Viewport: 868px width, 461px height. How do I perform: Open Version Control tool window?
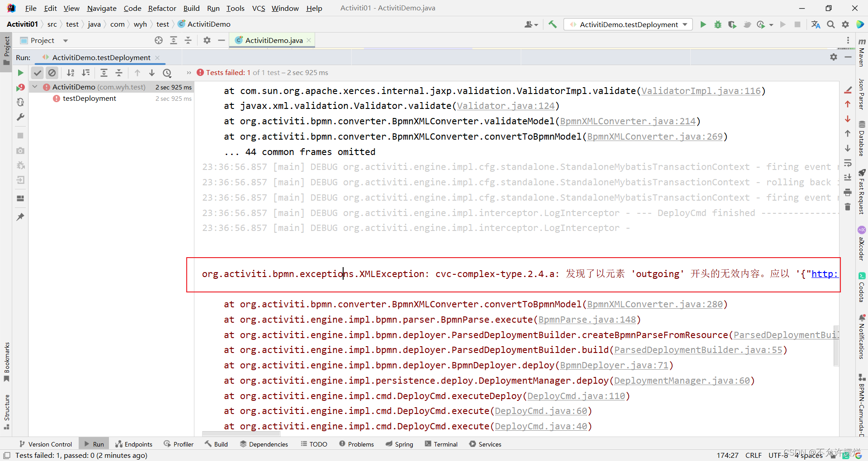pyautogui.click(x=46, y=444)
